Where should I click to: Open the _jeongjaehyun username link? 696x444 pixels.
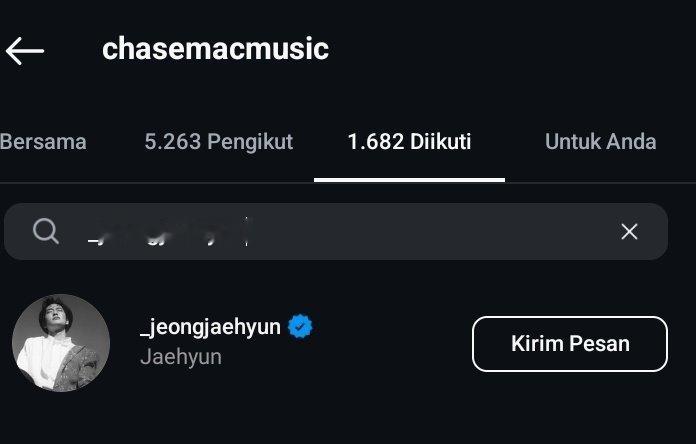pyautogui.click(x=210, y=327)
